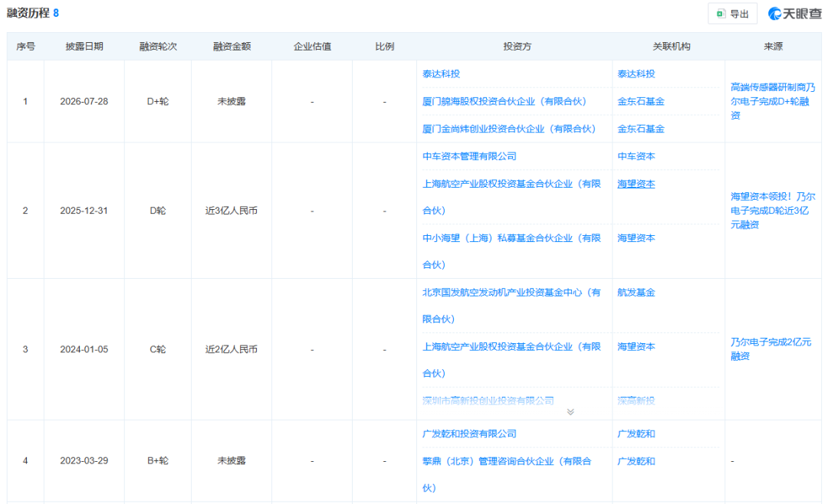Open 中小海望（上海）私募基金合伙企业 link
Image resolution: width=828 pixels, height=504 pixels.
(x=511, y=251)
